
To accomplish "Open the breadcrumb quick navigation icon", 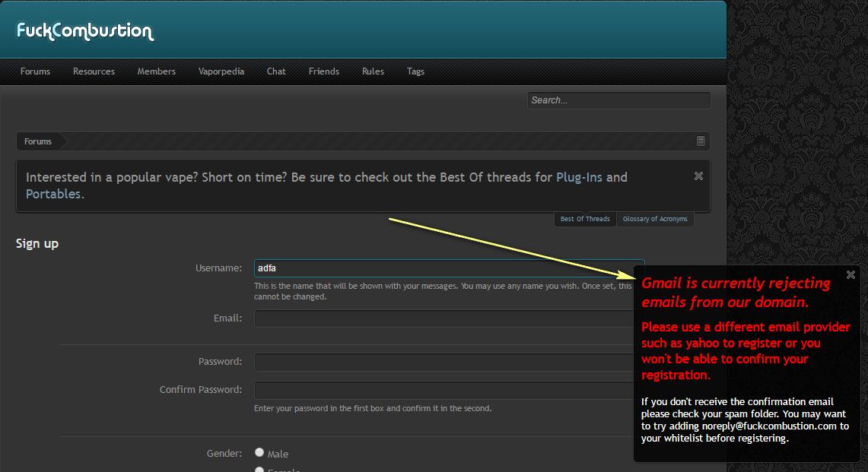I will click(x=701, y=141).
